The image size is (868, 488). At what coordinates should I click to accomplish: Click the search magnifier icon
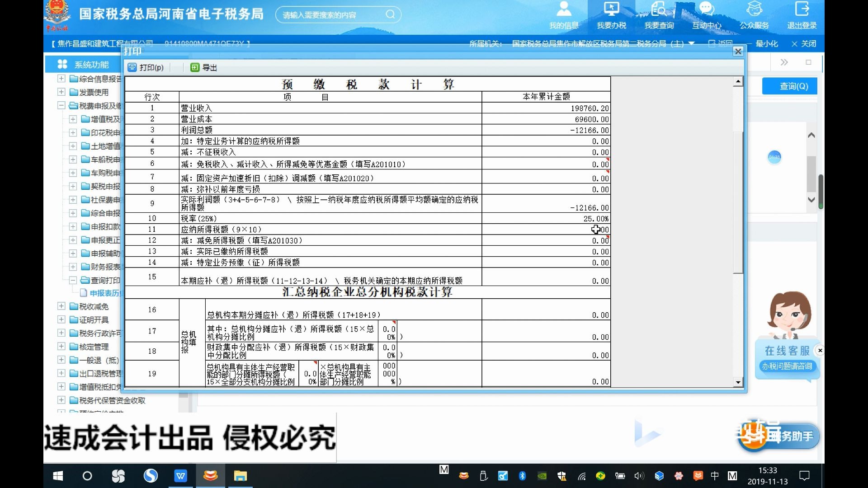[390, 14]
